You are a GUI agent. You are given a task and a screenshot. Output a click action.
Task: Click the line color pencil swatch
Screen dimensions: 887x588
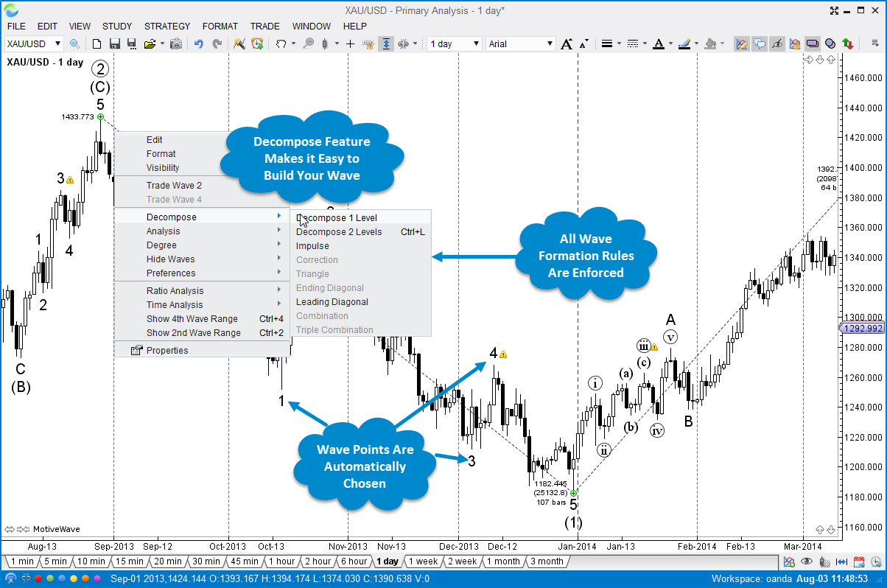(x=684, y=44)
